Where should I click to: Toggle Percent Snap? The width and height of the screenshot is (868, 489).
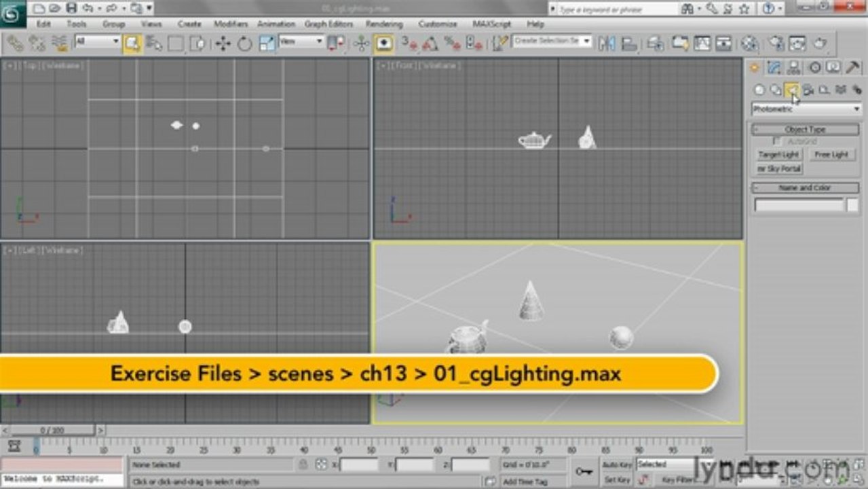(453, 43)
